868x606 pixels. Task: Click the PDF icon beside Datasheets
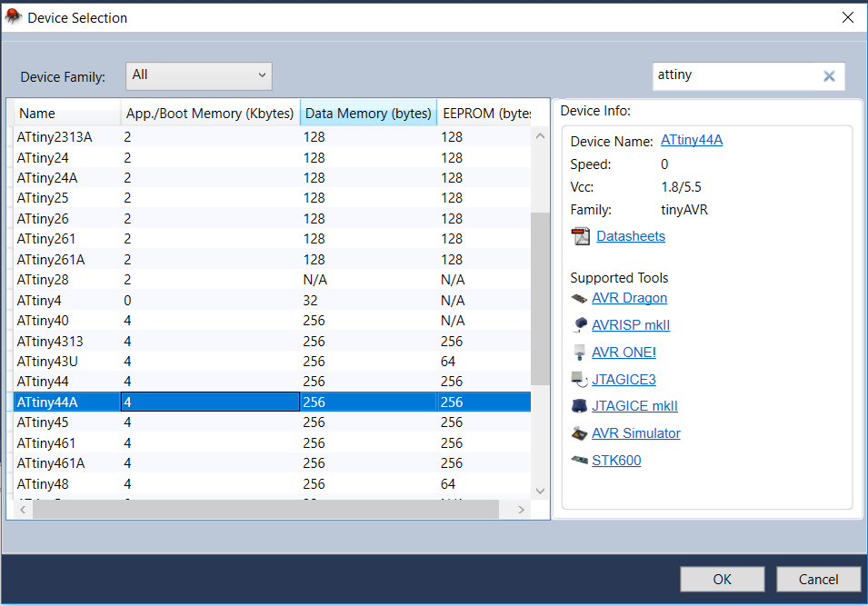click(x=580, y=236)
